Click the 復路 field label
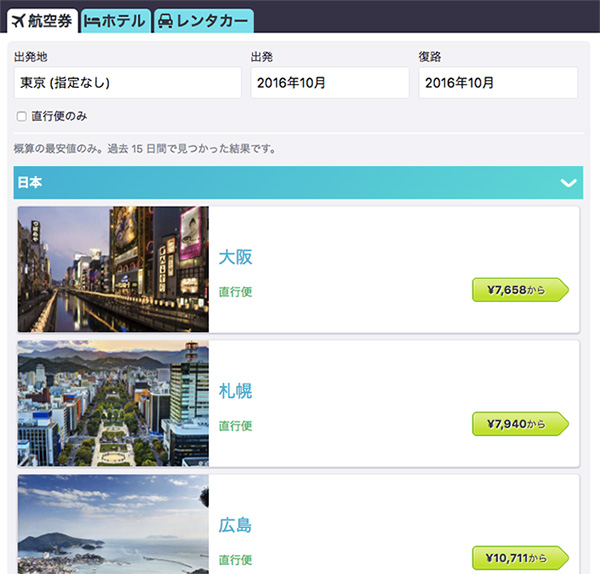 430,57
